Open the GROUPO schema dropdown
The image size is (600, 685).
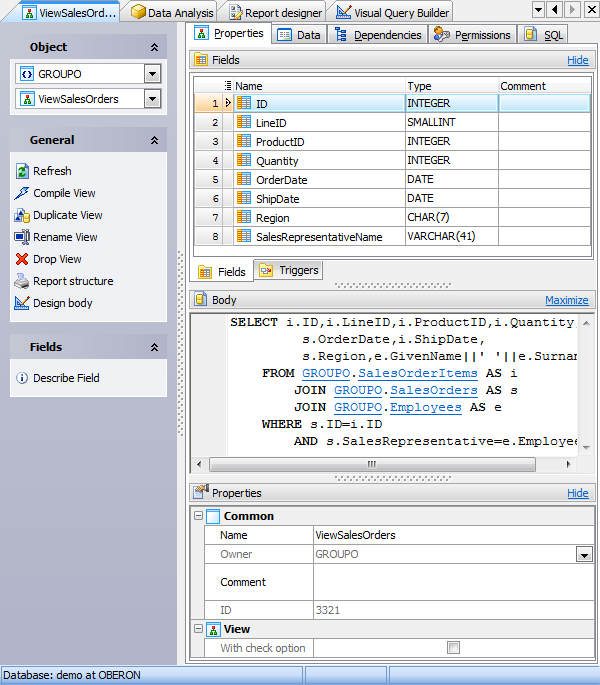click(152, 74)
